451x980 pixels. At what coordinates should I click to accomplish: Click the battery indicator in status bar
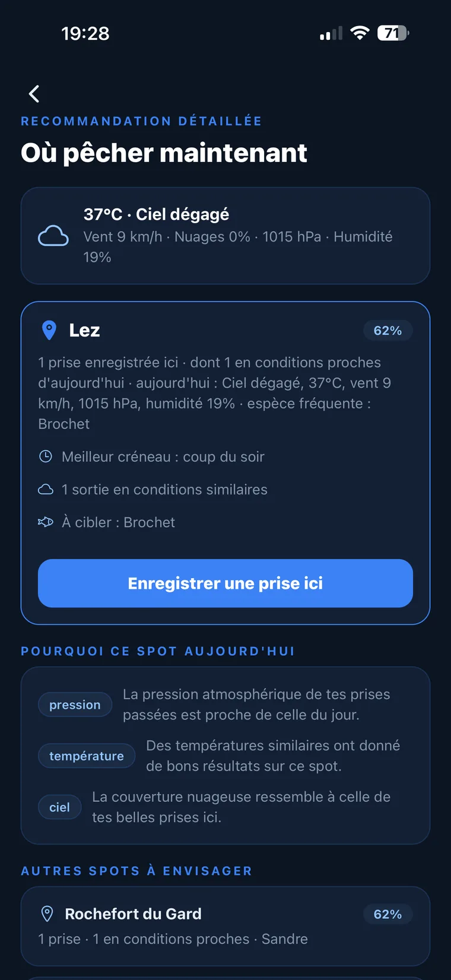393,33
